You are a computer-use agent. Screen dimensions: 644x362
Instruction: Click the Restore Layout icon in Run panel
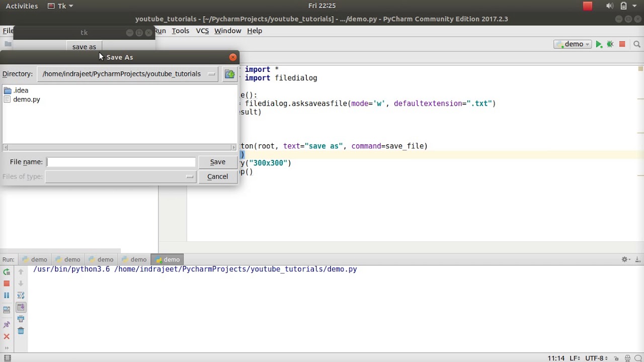tap(7, 310)
